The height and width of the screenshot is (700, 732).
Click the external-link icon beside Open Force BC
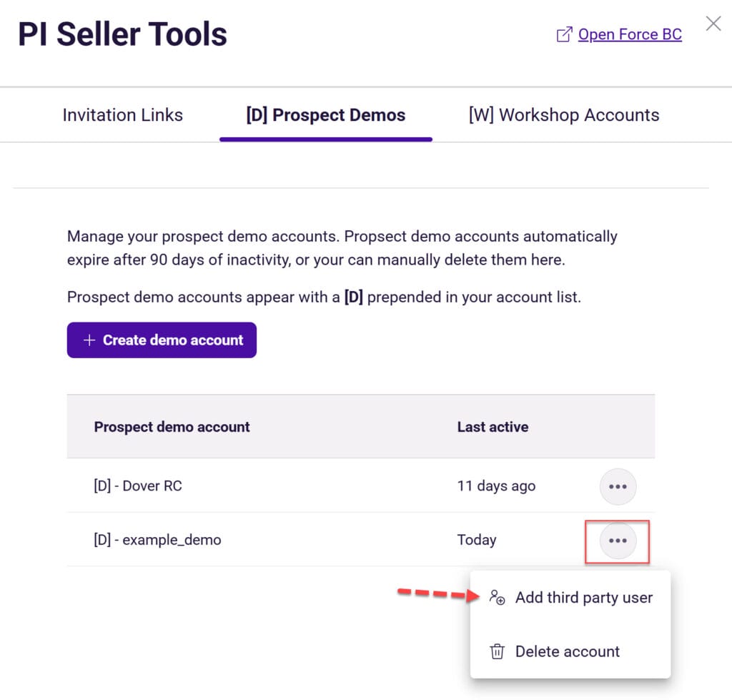click(564, 34)
